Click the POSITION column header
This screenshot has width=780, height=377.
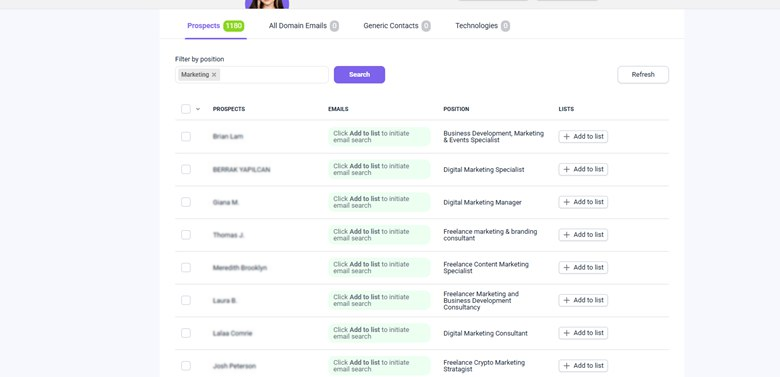tap(456, 109)
